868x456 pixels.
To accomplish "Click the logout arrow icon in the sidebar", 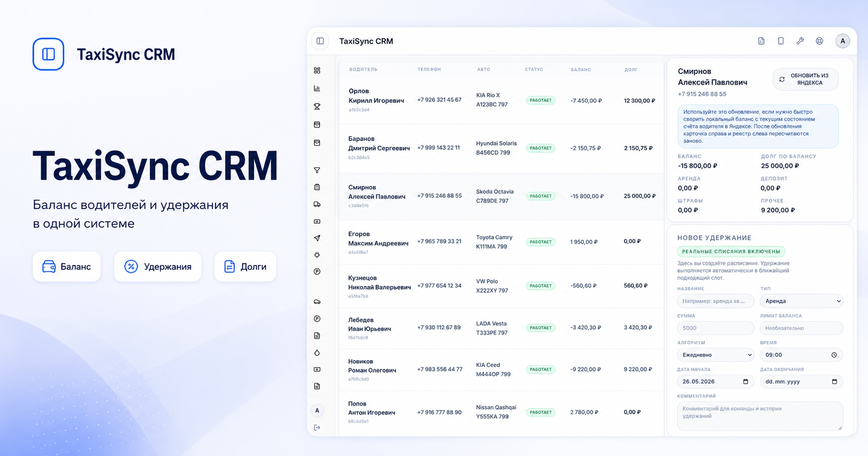I will 317,427.
